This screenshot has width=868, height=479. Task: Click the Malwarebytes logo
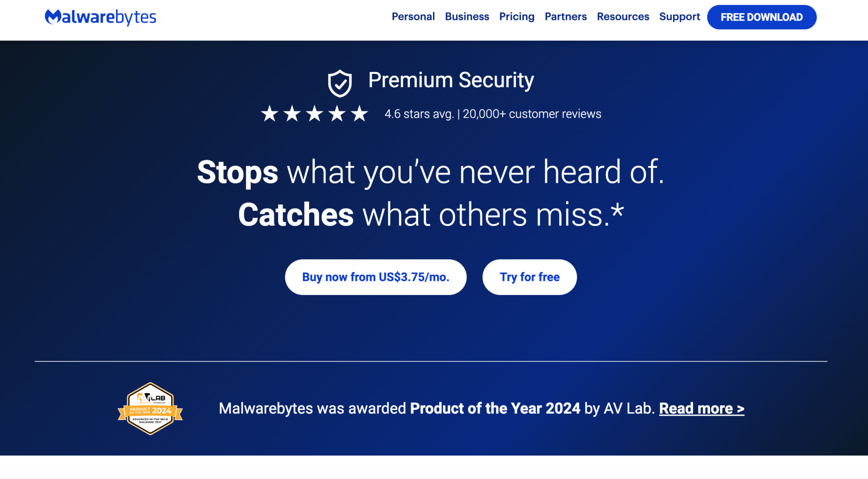tap(100, 17)
